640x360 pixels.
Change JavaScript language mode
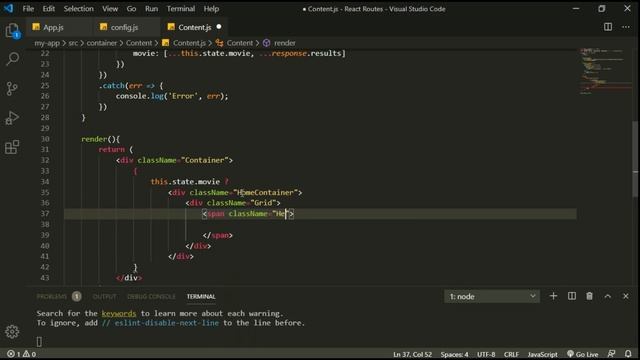point(542,354)
